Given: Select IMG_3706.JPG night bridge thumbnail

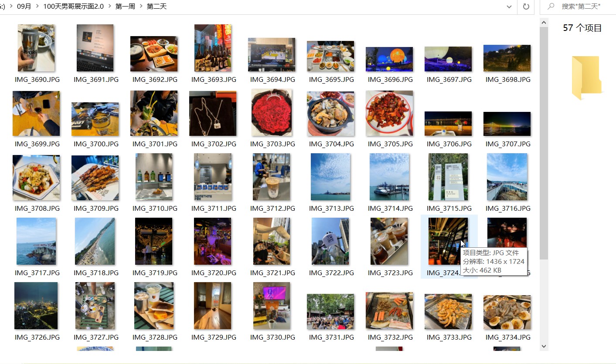Looking at the screenshot, I should pos(448,124).
